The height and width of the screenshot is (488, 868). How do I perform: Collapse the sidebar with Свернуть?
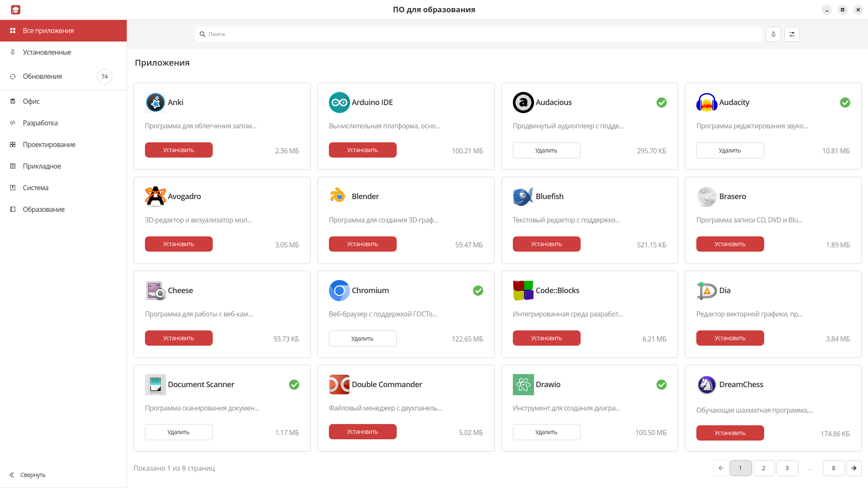tap(28, 475)
